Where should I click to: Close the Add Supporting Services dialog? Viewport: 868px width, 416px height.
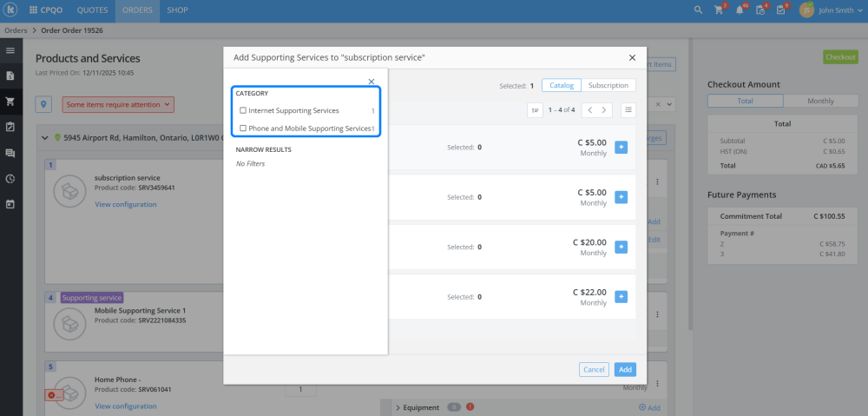point(632,57)
